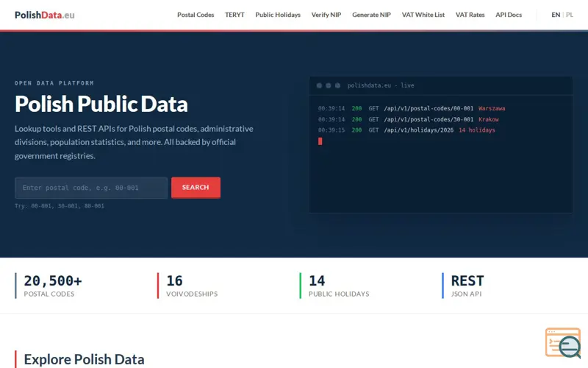Image resolution: width=588 pixels, height=368 pixels.
Task: Focus the postal code input field
Action: click(91, 188)
